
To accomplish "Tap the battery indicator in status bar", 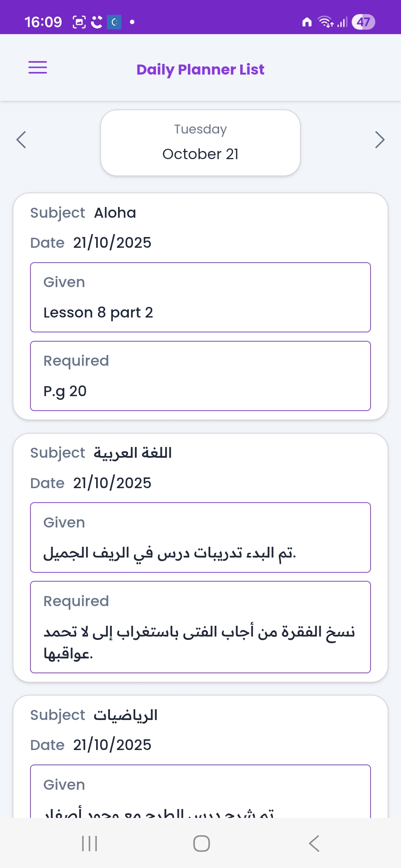I will [363, 22].
